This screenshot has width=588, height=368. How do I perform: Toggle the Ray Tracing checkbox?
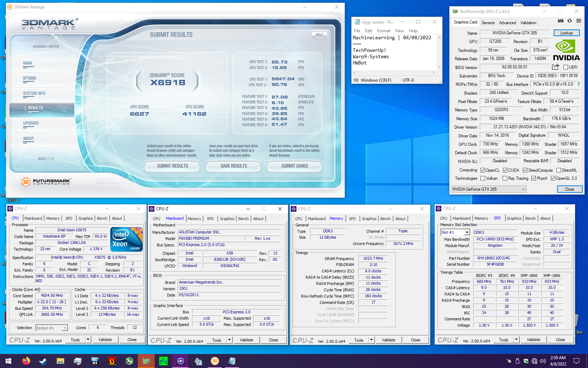(x=505, y=178)
